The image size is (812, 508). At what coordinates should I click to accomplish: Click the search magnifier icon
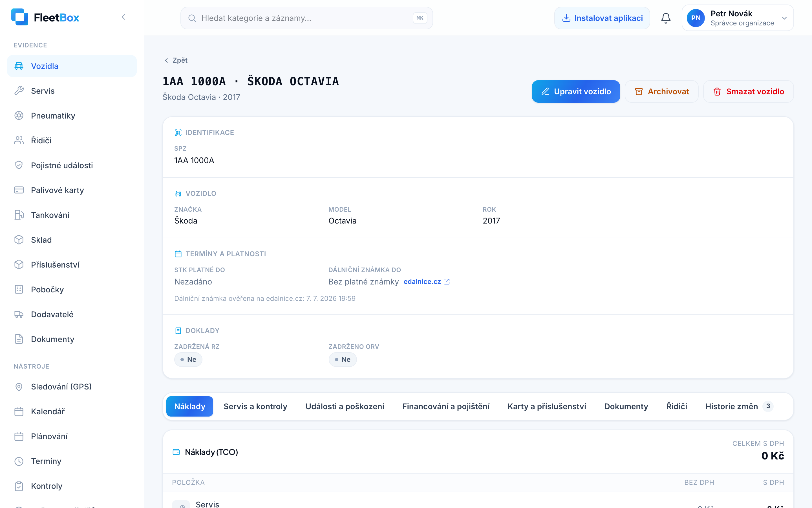click(x=192, y=18)
